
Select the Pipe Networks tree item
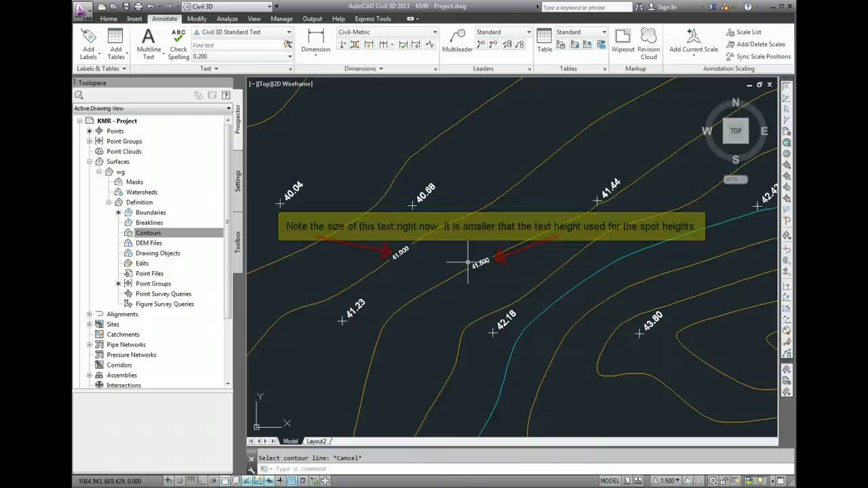[x=125, y=344]
